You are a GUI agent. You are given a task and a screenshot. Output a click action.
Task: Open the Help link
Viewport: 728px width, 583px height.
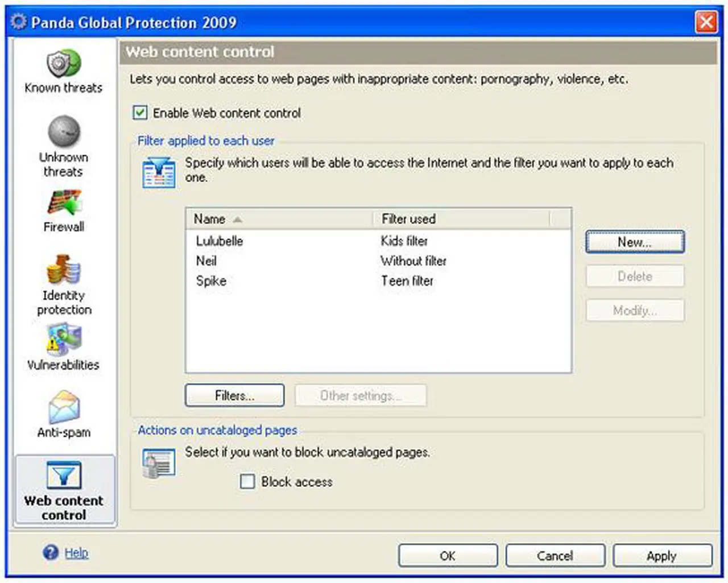[x=76, y=553]
